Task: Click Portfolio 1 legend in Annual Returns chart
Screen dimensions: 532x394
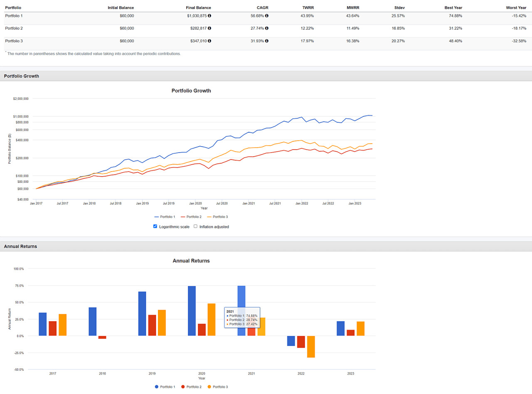Action: point(165,387)
